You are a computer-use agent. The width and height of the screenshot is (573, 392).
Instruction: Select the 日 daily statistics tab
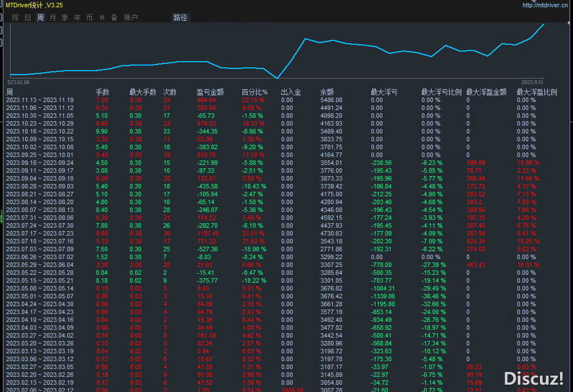click(28, 17)
